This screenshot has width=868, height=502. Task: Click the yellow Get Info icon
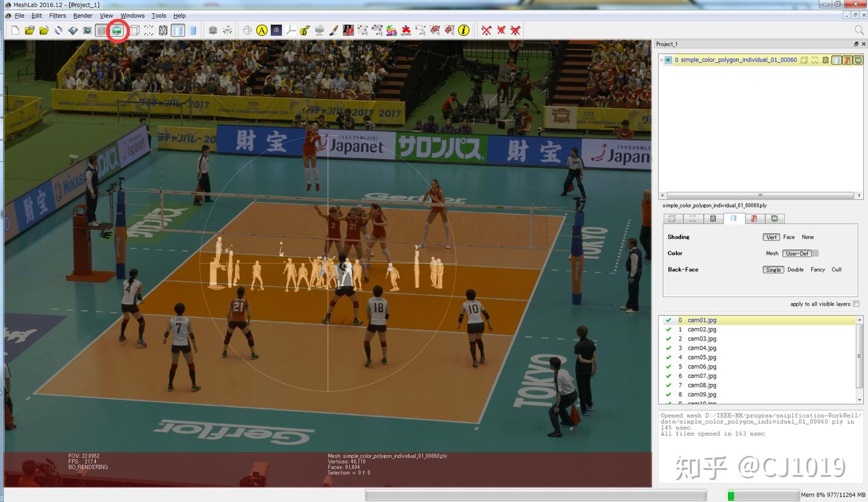[x=464, y=30]
